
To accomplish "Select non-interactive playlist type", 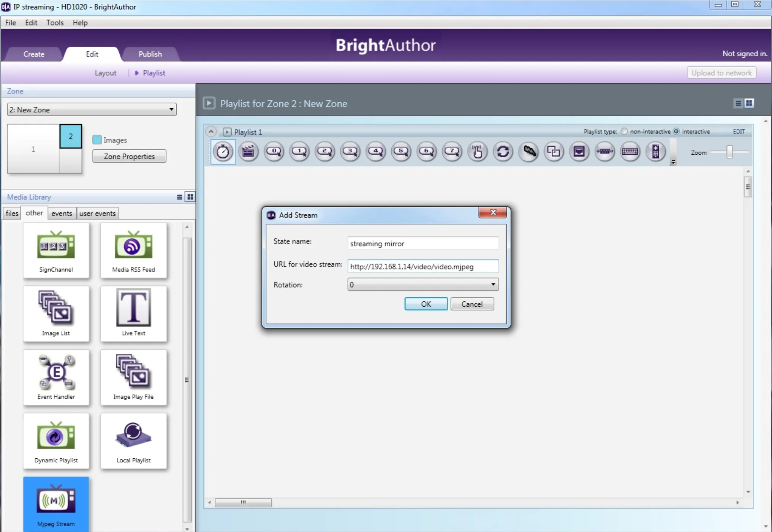I will click(x=624, y=131).
